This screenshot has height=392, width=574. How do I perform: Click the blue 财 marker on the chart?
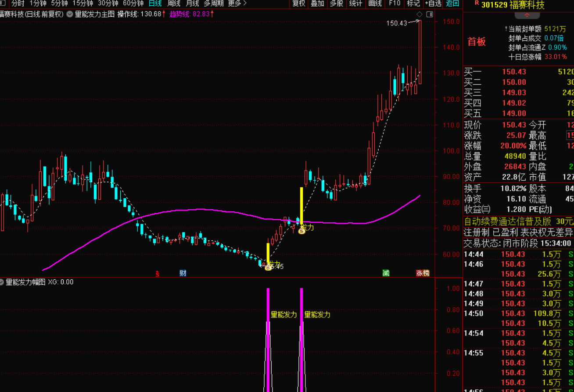183,273
